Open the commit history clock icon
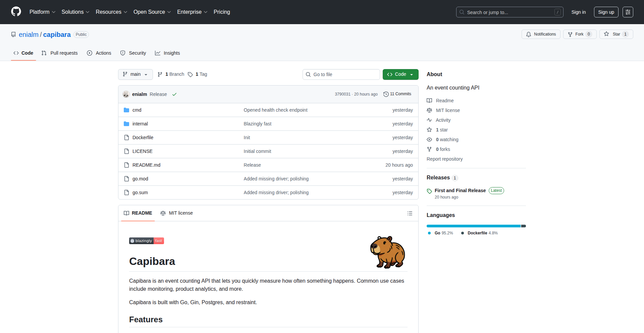 386,94
